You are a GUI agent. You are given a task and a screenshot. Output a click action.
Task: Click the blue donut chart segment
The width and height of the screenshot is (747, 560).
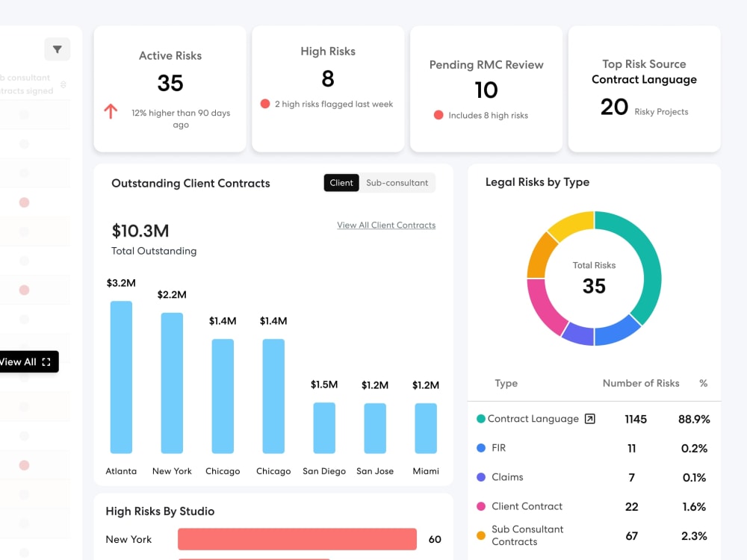(616, 332)
